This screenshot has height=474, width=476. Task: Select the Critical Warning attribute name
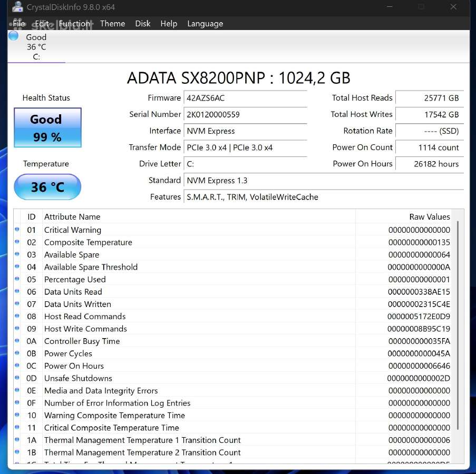73,230
